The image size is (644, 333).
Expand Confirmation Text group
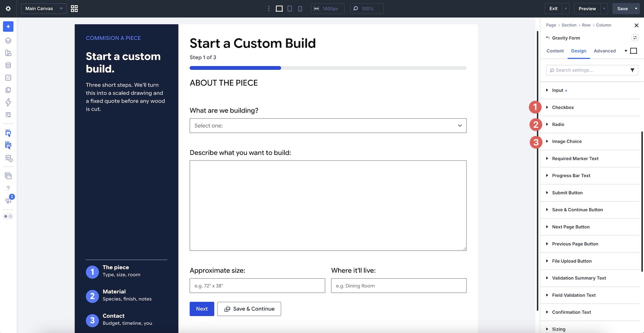590,312
